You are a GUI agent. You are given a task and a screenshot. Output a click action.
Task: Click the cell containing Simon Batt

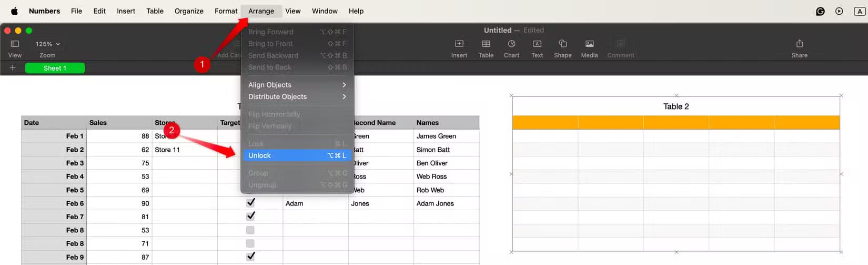click(x=447, y=150)
